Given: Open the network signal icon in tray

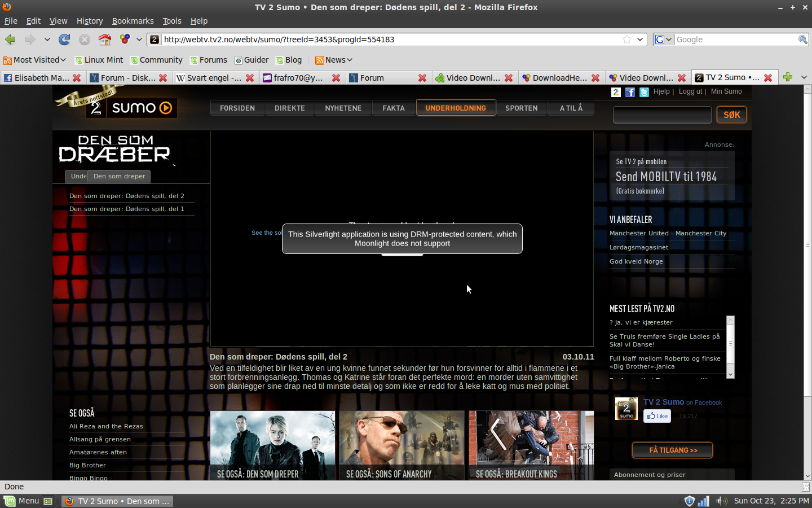Looking at the screenshot, I should (x=703, y=501).
